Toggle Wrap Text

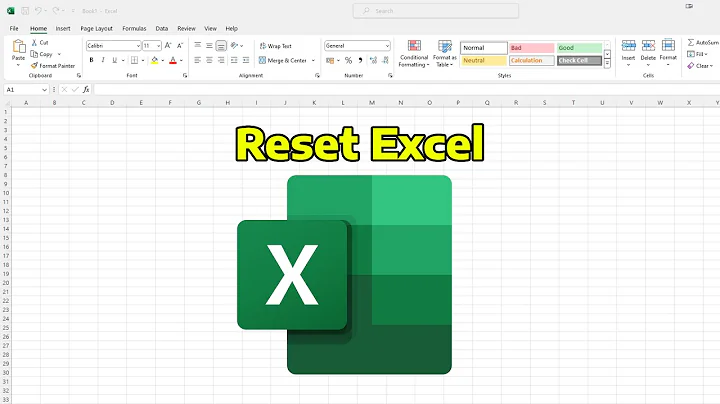click(276, 46)
